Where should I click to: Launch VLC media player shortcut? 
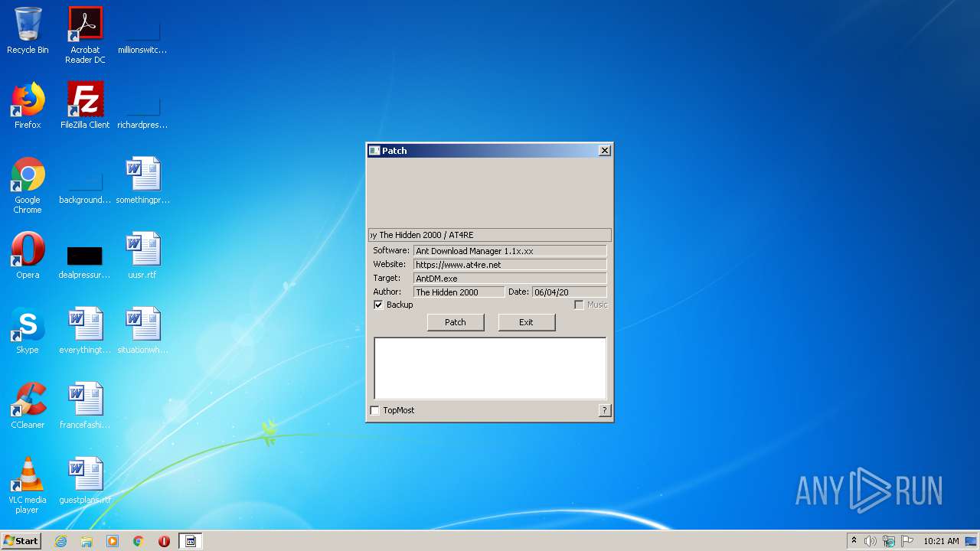point(28,486)
